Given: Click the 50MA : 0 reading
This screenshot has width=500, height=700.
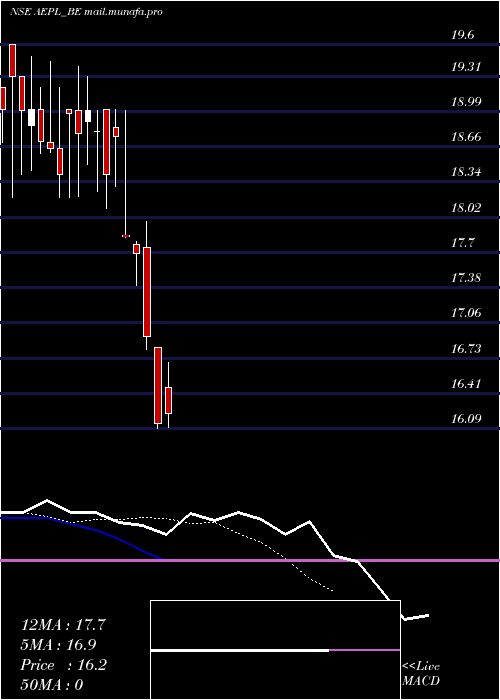Looking at the screenshot, I should 52,685.
